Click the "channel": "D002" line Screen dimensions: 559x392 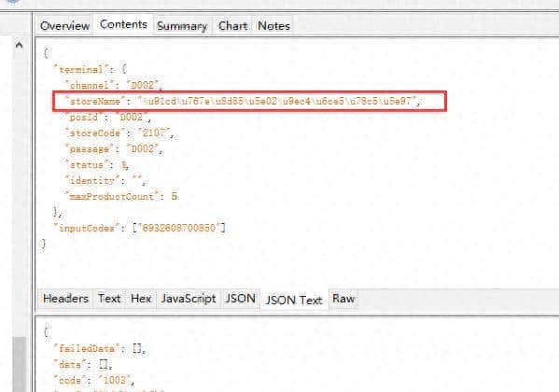(x=114, y=86)
